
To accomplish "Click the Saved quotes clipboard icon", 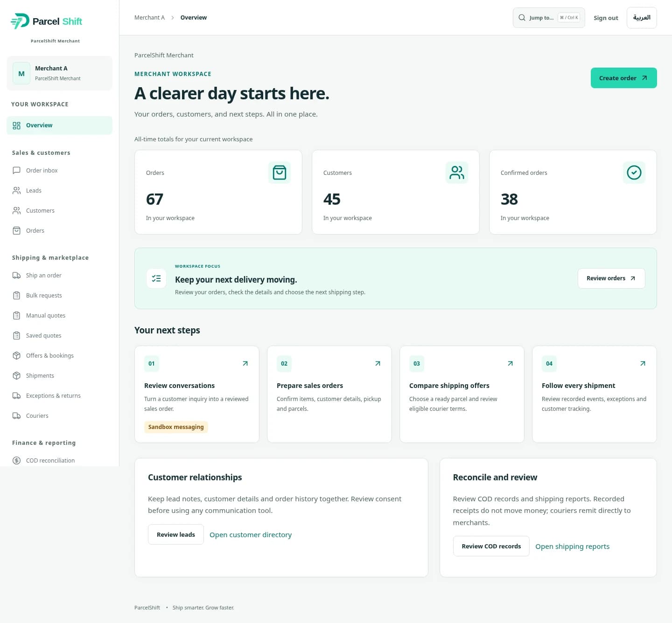I will [x=16, y=336].
